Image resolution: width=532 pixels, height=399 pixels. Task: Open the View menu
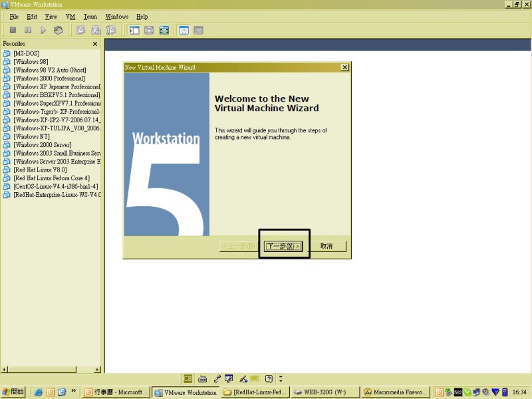point(51,17)
